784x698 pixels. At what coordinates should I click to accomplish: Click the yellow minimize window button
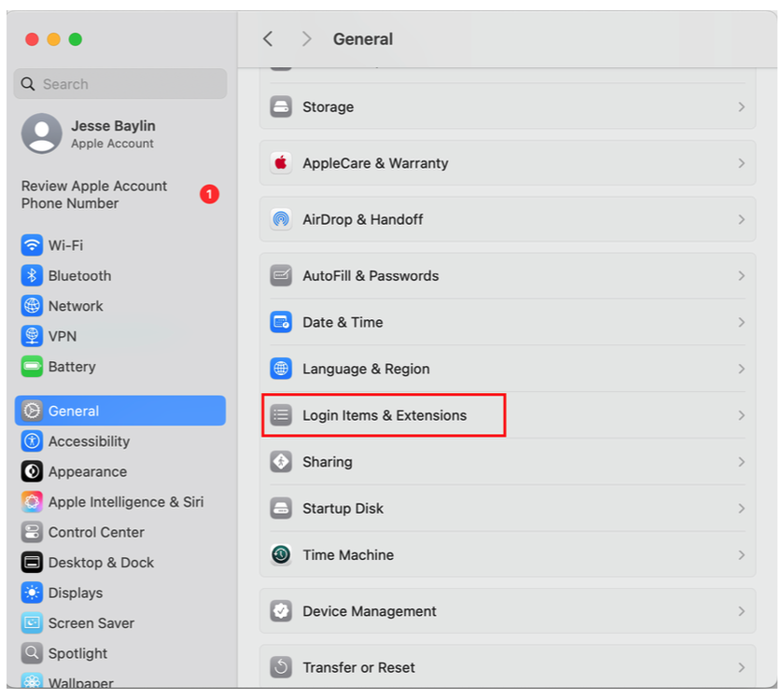pos(53,39)
